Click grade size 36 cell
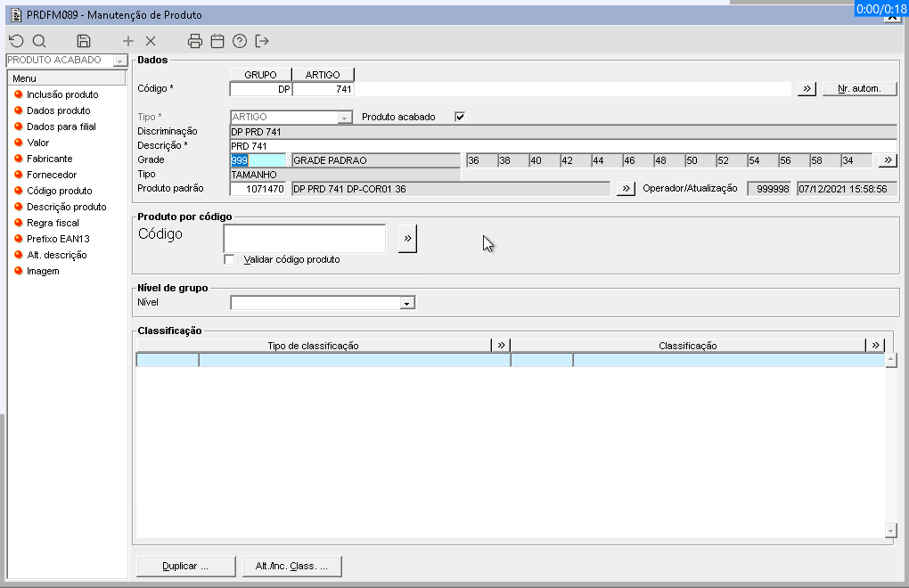The width and height of the screenshot is (909, 588). click(x=482, y=160)
